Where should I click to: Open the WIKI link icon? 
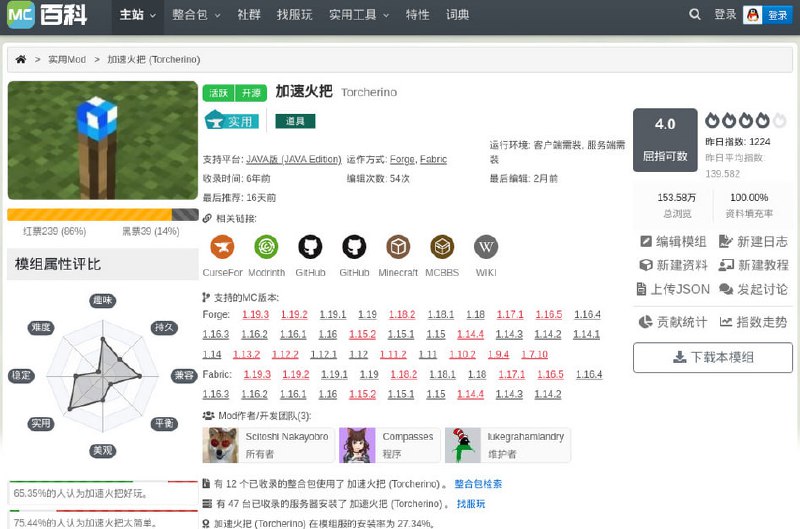[x=486, y=247]
